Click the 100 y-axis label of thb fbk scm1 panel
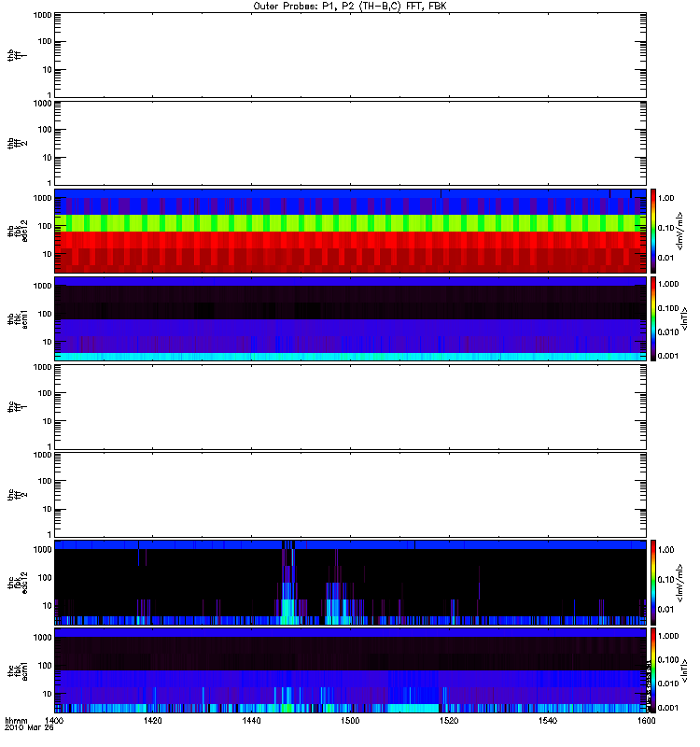Image resolution: width=700 pixels, height=747 pixels. [x=44, y=314]
